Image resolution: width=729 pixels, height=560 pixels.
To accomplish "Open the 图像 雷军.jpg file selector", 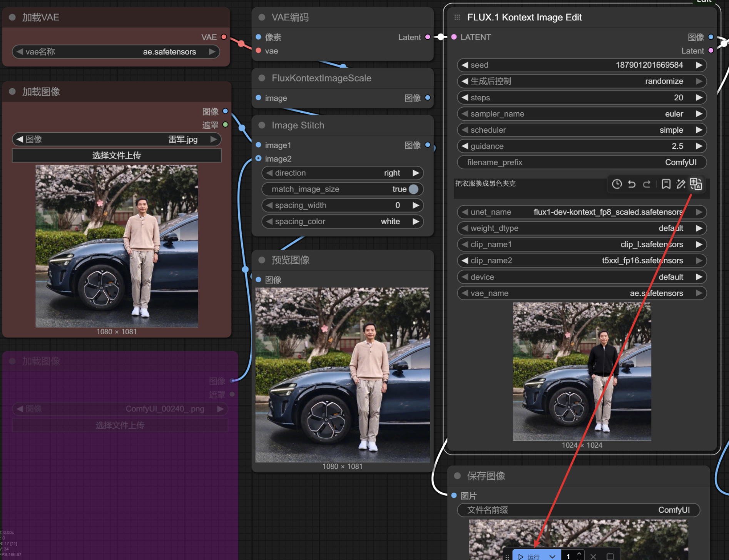I will [x=117, y=139].
